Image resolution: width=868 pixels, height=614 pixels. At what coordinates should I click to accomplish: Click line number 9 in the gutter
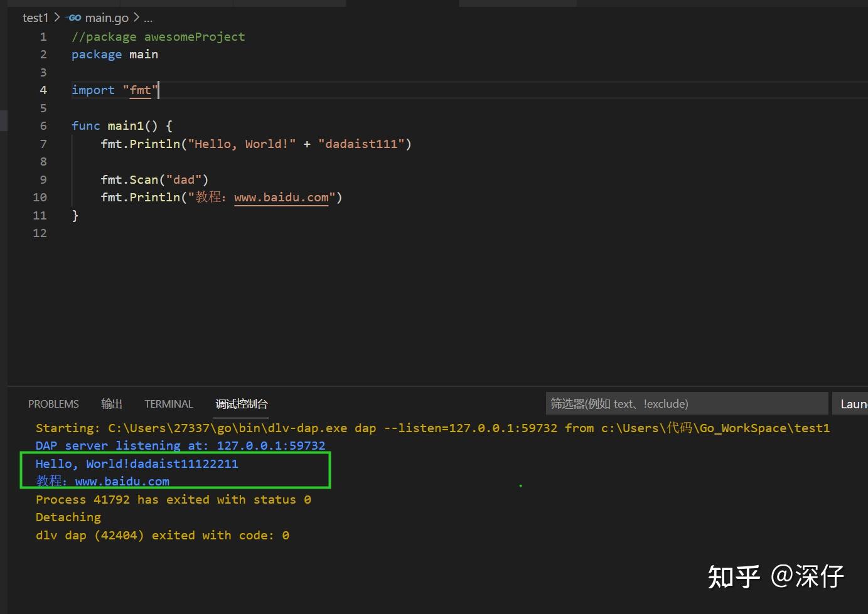pos(43,179)
